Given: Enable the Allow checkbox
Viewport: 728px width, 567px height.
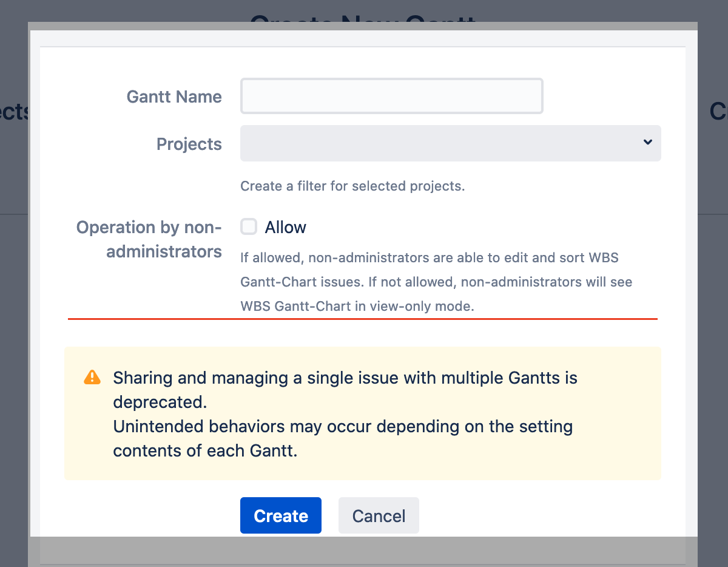Looking at the screenshot, I should pyautogui.click(x=249, y=227).
